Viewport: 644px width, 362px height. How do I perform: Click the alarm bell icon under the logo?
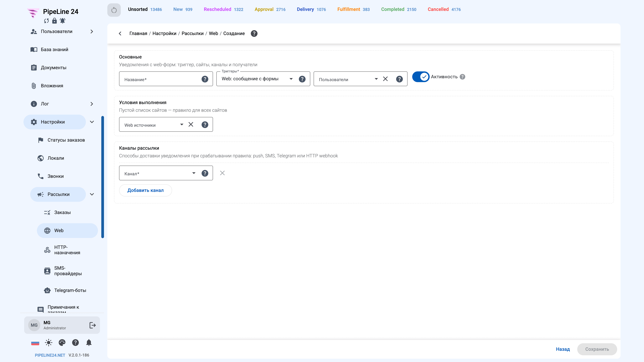coord(63,21)
